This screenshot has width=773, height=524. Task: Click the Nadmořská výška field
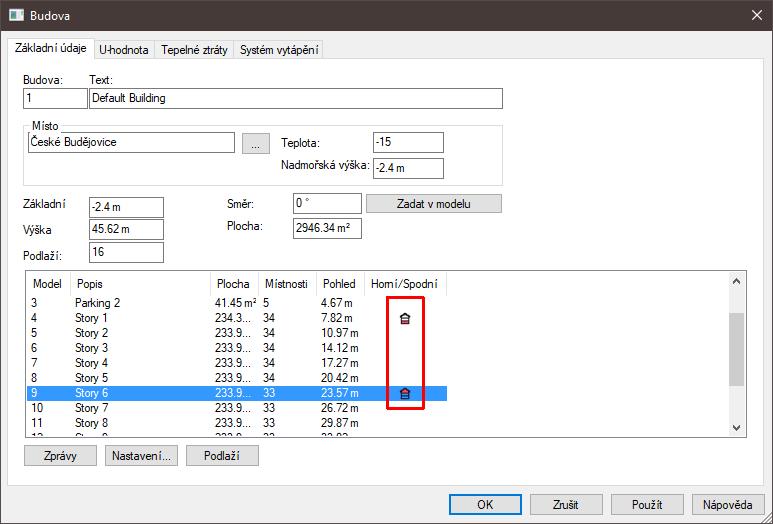pyautogui.click(x=408, y=168)
